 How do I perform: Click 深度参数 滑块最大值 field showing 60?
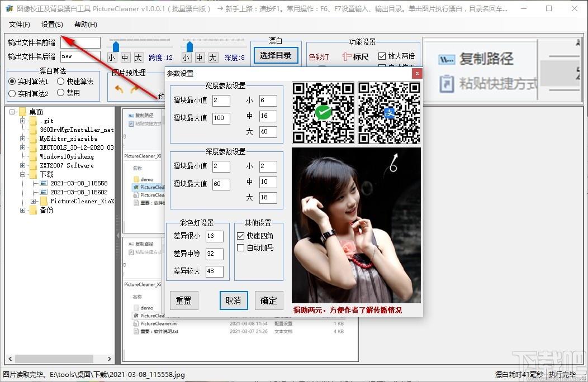[x=221, y=184]
